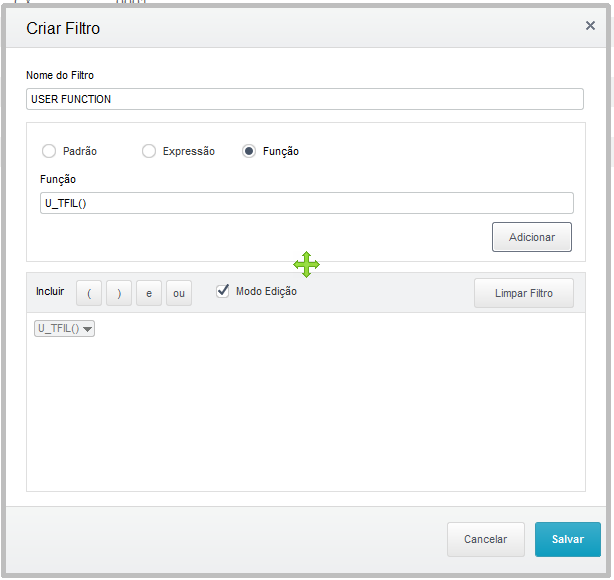
Task: Click the Nome do Filtro label
Action: pos(60,75)
